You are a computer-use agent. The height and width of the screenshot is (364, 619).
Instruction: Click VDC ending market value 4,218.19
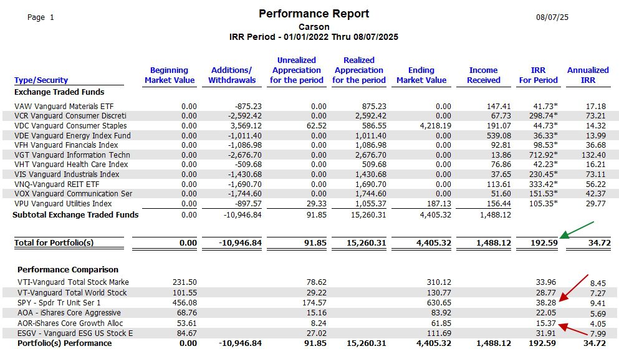point(436,125)
